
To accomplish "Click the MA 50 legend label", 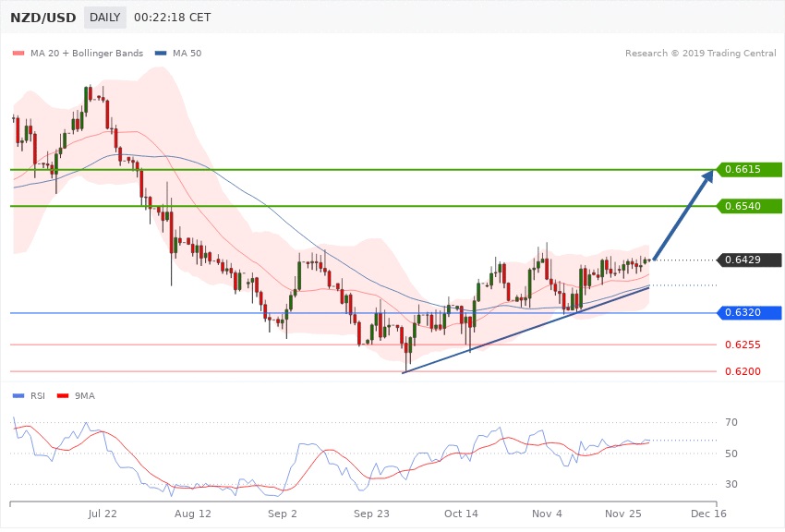I will tap(187, 53).
